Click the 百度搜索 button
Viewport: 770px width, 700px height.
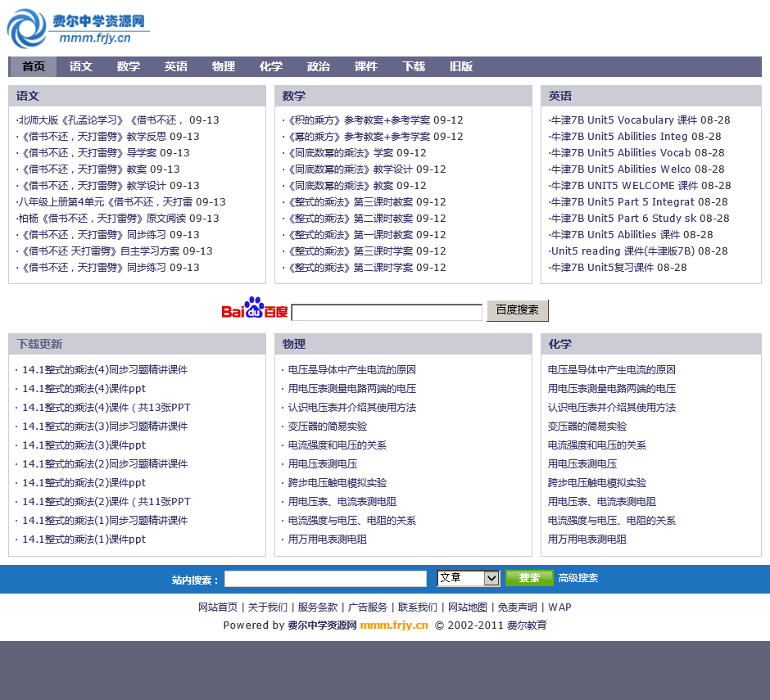(518, 310)
